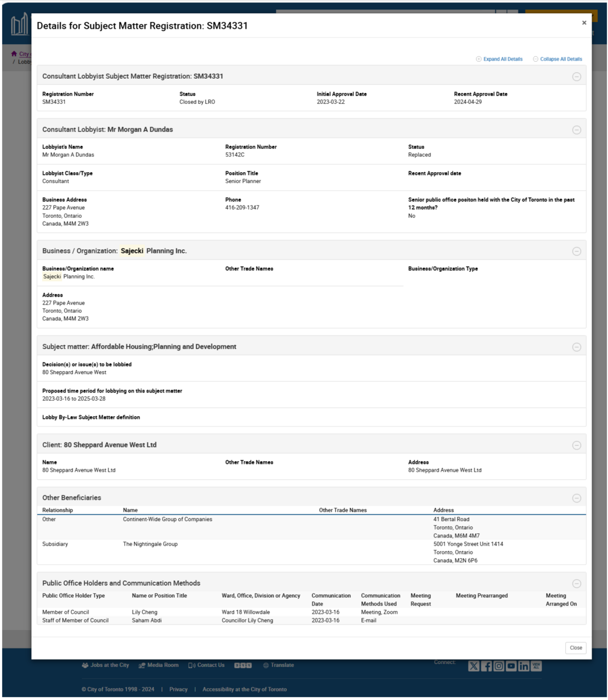
Task: Click Collapse All Details link
Action: (560, 59)
